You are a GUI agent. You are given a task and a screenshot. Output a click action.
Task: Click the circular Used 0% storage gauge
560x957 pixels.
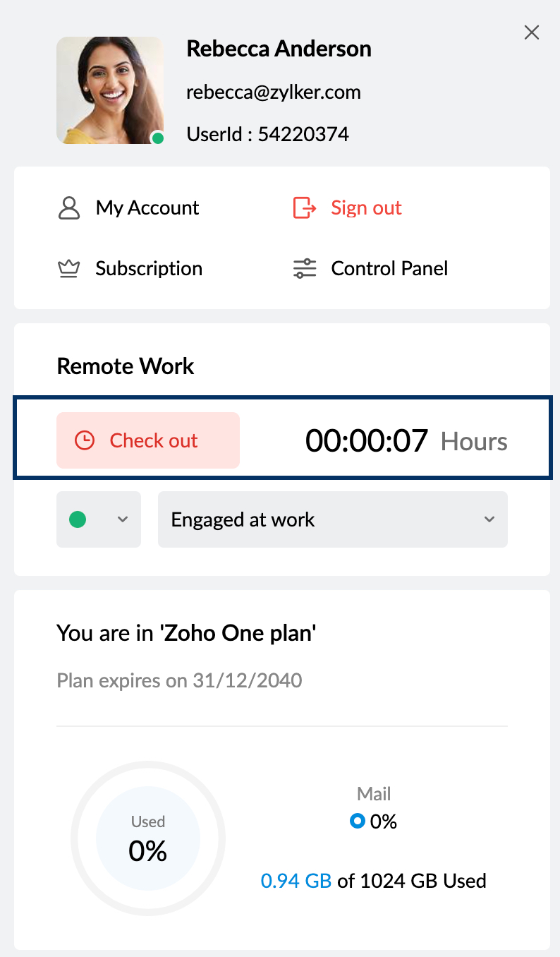[148, 838]
